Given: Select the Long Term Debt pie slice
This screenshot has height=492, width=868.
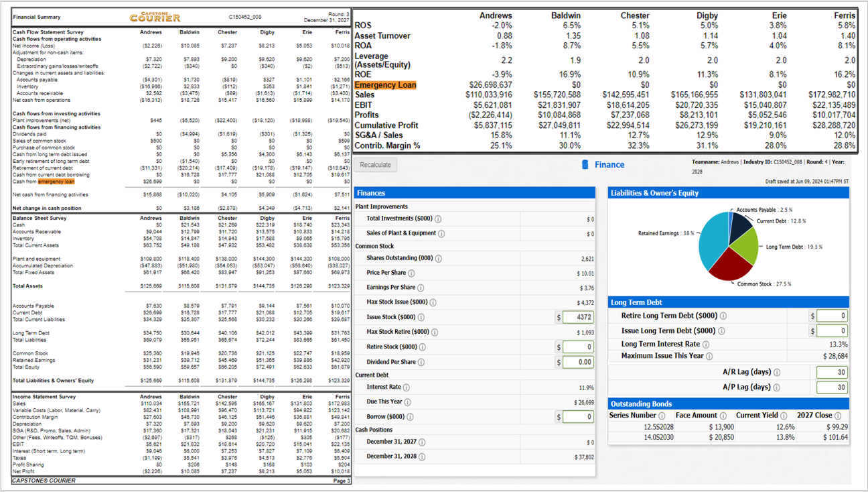Looking at the screenshot, I should (x=747, y=245).
